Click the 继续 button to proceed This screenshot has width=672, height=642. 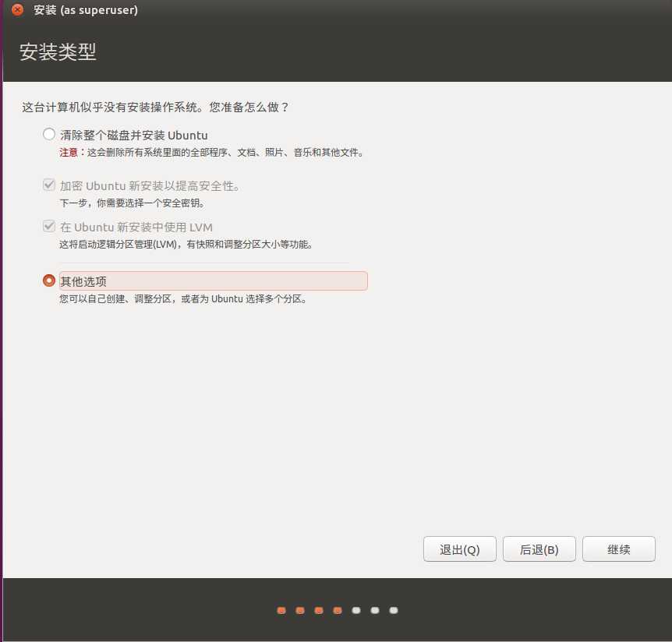point(618,549)
